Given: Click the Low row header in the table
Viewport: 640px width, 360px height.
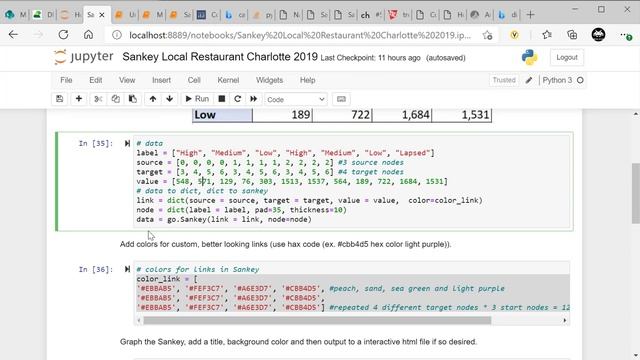Looking at the screenshot, I should 222,115.
